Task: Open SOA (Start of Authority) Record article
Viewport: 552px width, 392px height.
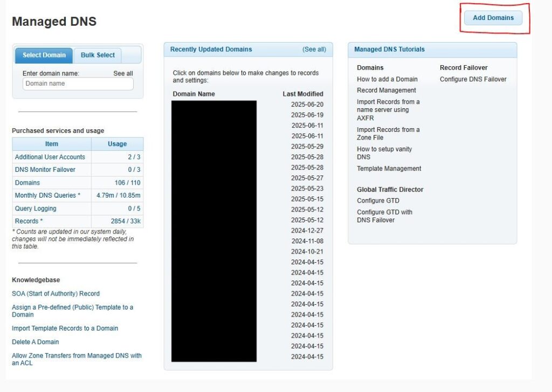Action: [56, 293]
